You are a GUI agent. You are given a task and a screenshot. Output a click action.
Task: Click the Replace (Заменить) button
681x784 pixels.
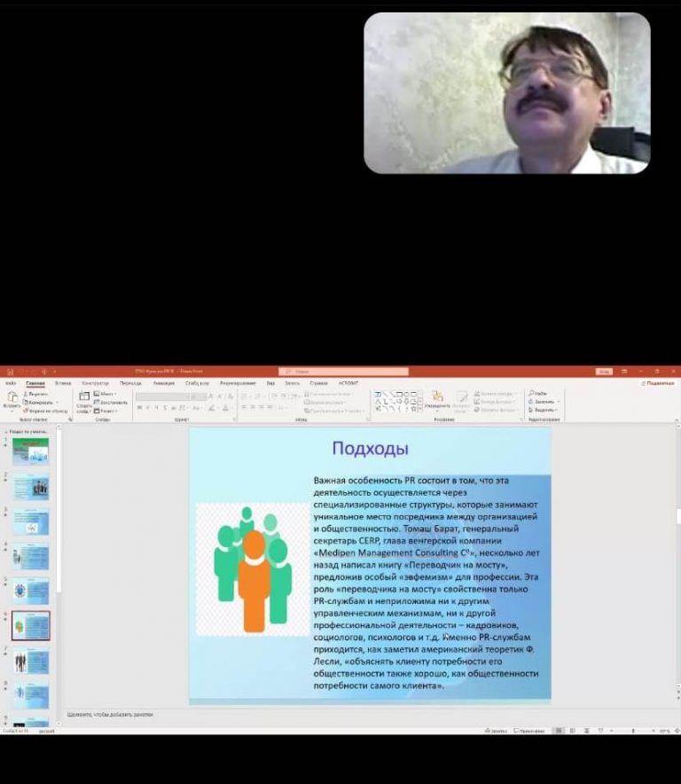544,402
